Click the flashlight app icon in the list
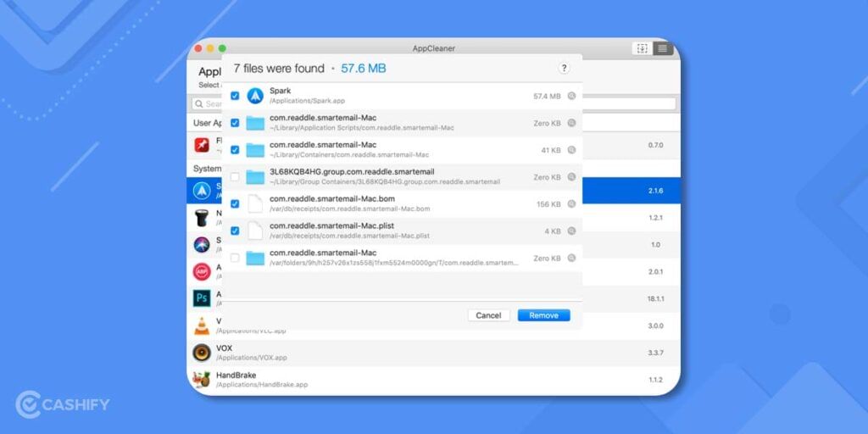The image size is (868, 434). [202, 218]
